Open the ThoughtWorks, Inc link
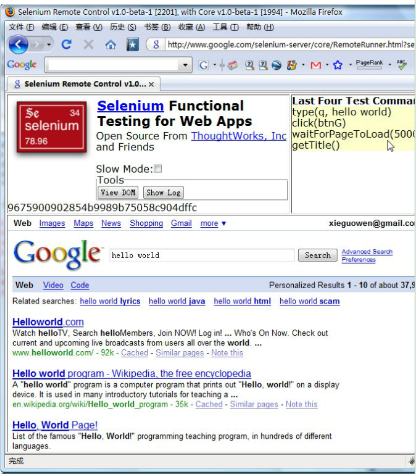This screenshot has height=474, width=416. pyautogui.click(x=239, y=136)
